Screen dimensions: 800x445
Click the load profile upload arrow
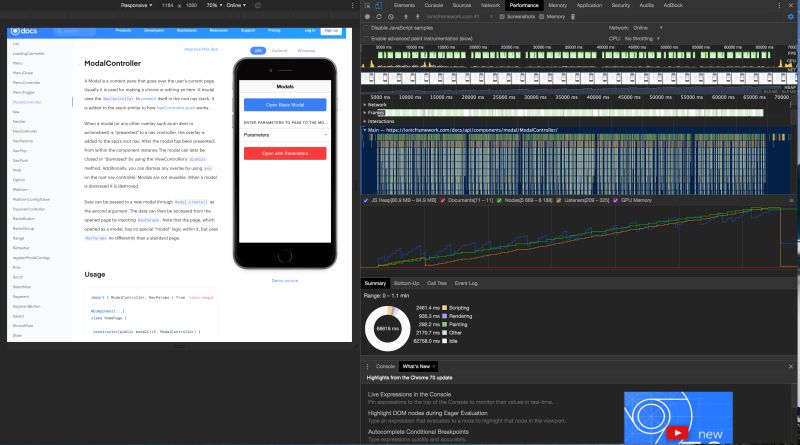point(406,16)
